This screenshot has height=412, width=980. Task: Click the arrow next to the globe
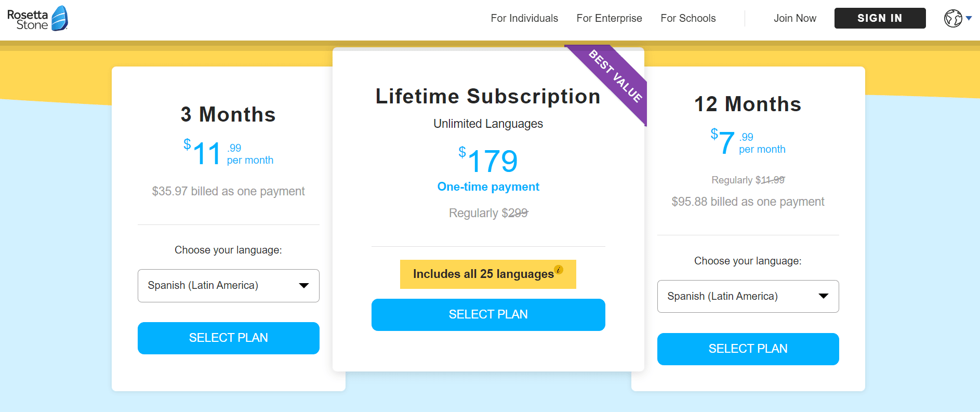click(969, 18)
